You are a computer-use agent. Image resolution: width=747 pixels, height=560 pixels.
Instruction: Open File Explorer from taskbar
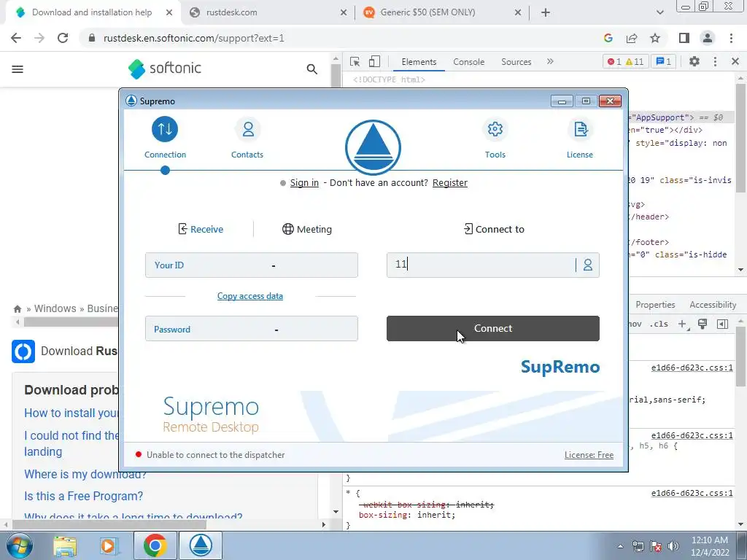pos(65,546)
